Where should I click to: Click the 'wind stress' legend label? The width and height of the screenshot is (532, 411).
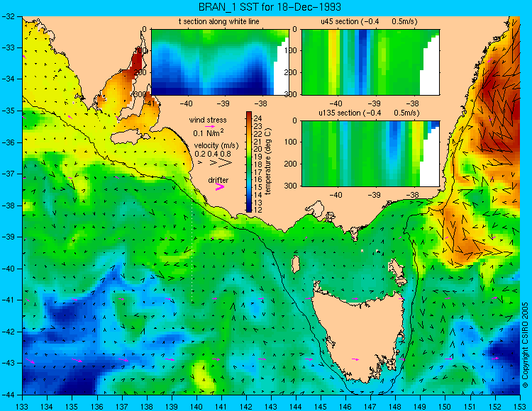pos(208,120)
